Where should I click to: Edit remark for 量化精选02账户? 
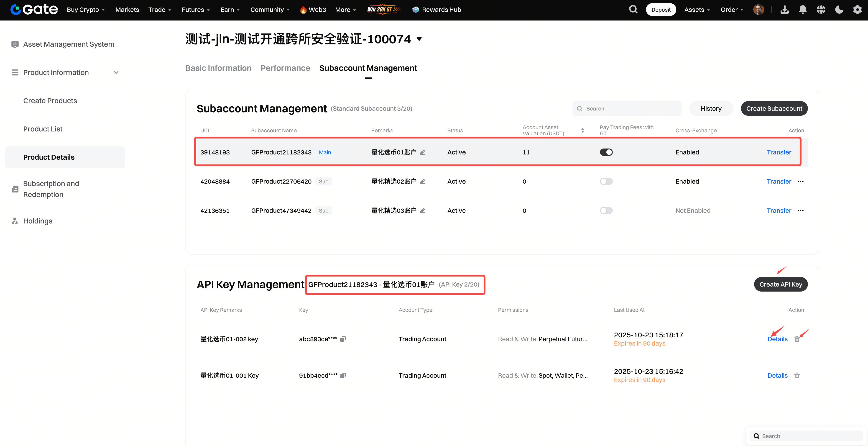coord(422,181)
